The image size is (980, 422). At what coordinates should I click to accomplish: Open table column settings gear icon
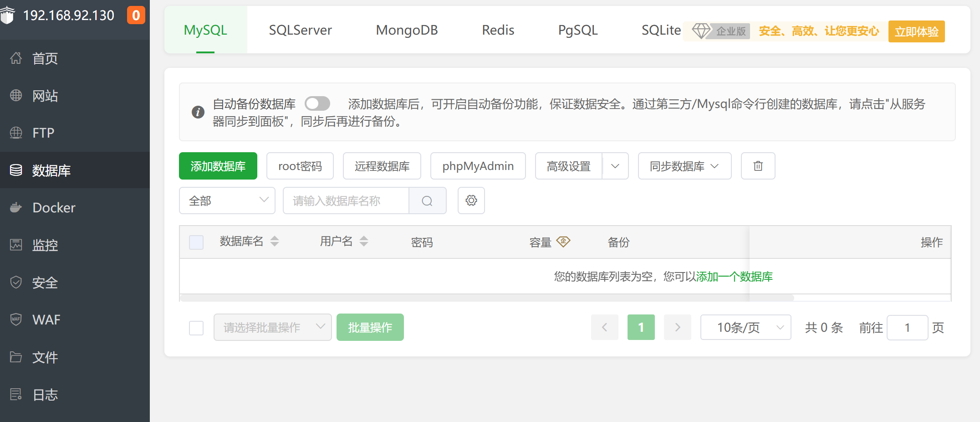pyautogui.click(x=471, y=201)
